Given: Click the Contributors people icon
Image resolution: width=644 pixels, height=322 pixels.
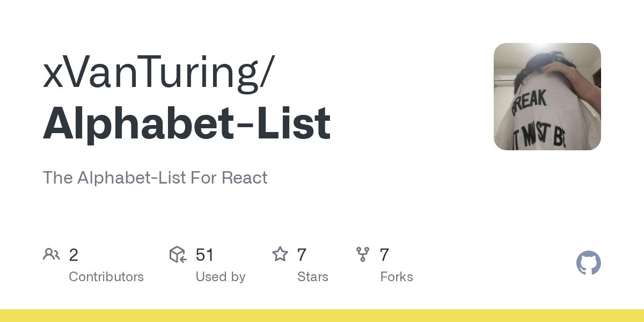Looking at the screenshot, I should click(52, 254).
